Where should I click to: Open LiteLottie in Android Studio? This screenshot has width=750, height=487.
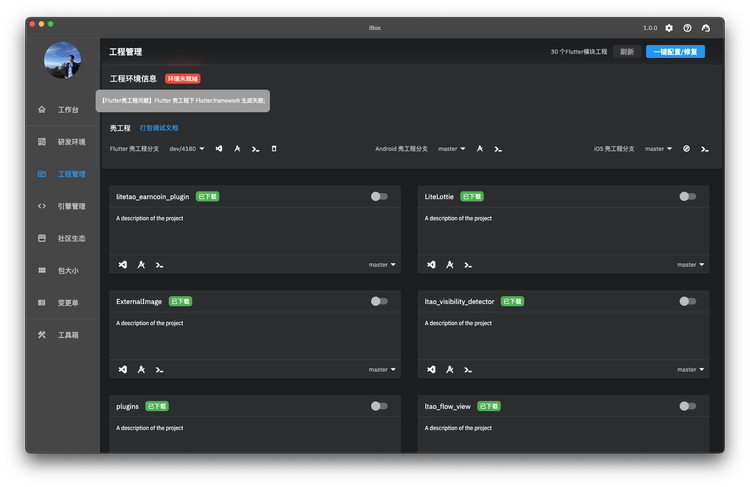(x=450, y=265)
